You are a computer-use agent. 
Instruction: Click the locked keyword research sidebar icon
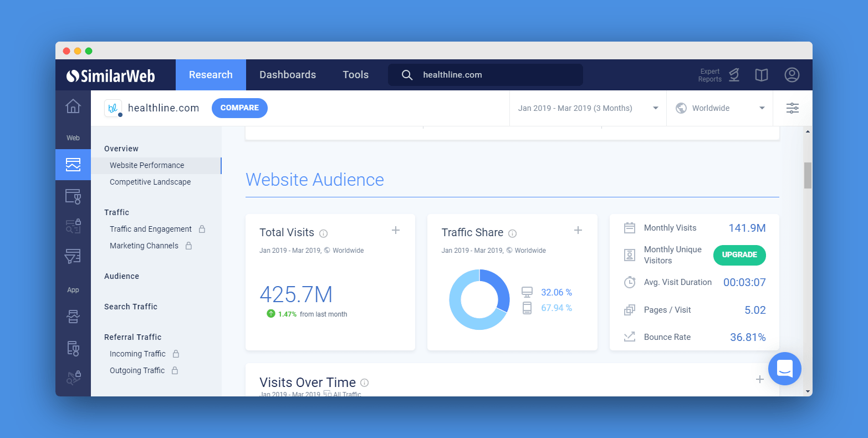(73, 226)
